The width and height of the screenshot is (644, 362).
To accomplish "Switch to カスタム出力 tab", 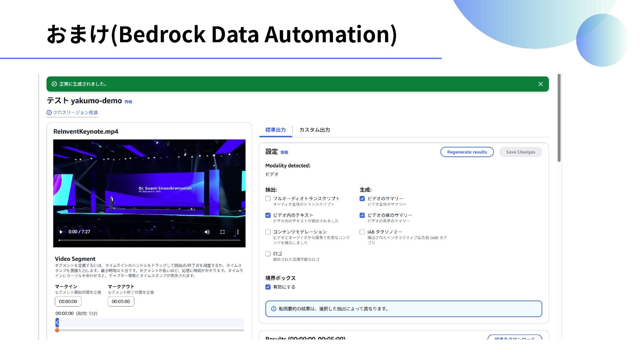I will 315,130.
